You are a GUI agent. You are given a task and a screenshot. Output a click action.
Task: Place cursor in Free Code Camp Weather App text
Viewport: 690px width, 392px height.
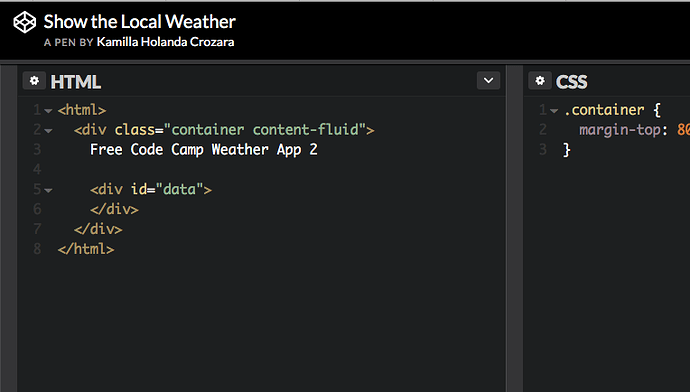point(204,150)
